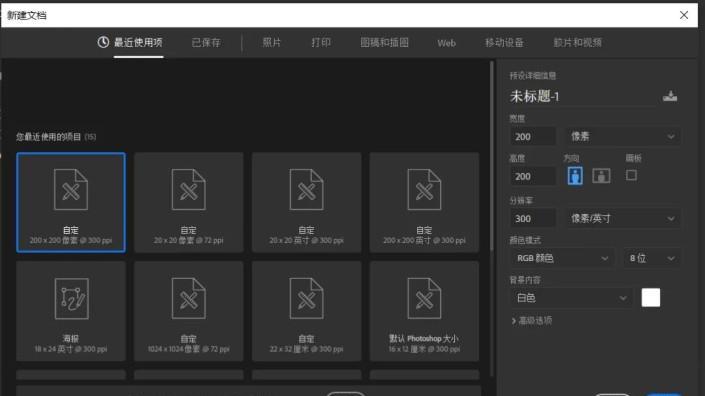Open the resolution unit 像素/英寸 dropdown
The width and height of the screenshot is (705, 396).
(x=622, y=218)
